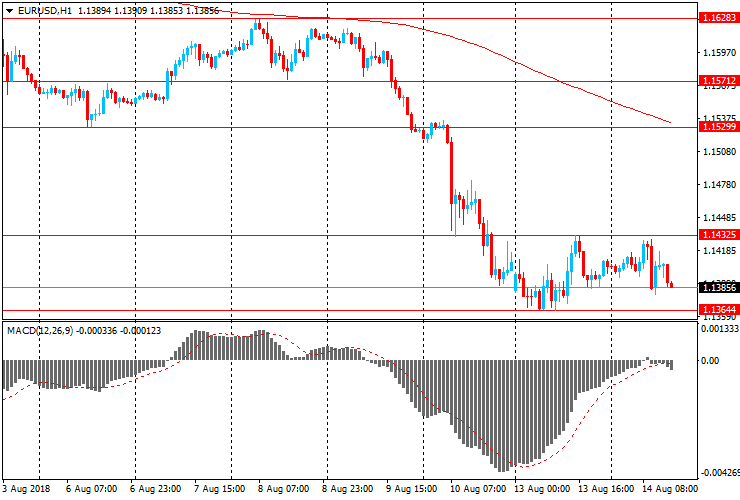Select the EURUSD,H1 chart title text
Viewport: 740px width, 500px height.
(x=45, y=10)
